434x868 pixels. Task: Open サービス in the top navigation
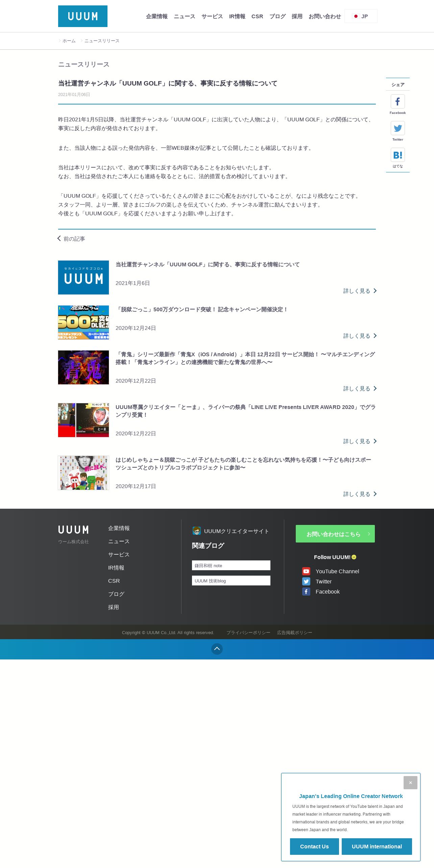[x=212, y=16]
